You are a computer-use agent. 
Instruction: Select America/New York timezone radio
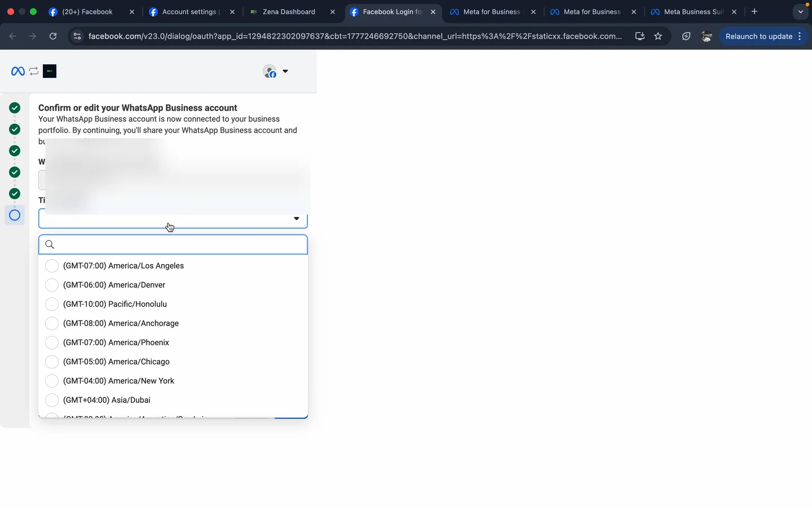(52, 381)
